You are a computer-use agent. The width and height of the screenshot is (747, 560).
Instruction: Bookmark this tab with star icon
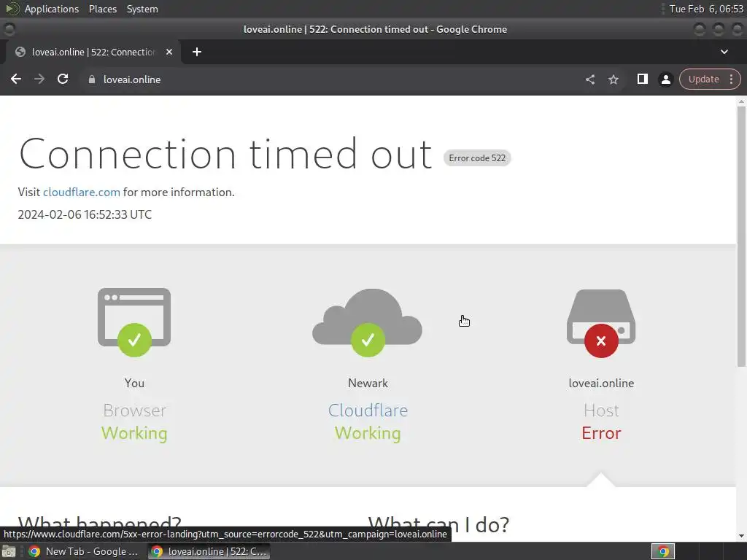point(614,79)
